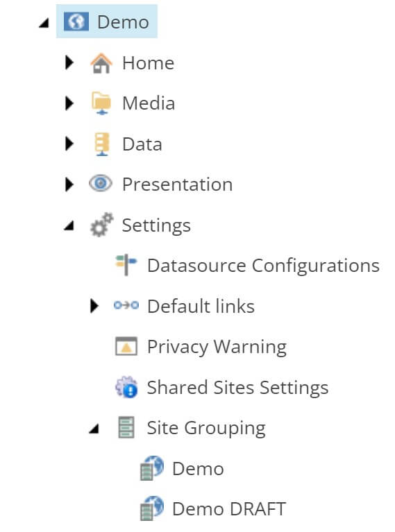The image size is (395, 532).
Task: Collapse the root Demo node arrow
Action: tap(44, 24)
